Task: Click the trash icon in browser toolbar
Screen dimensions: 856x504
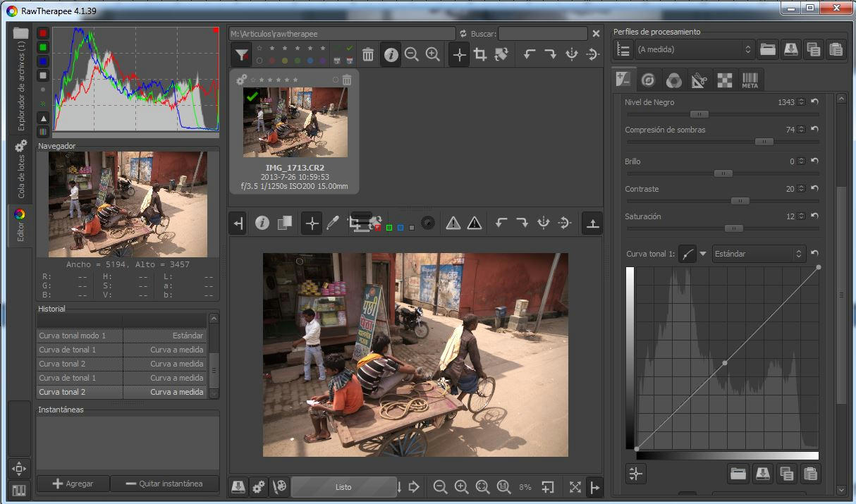Action: 368,54
